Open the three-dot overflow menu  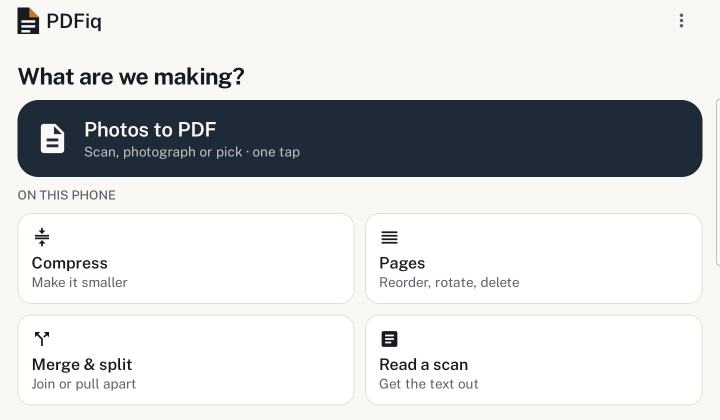click(x=681, y=21)
